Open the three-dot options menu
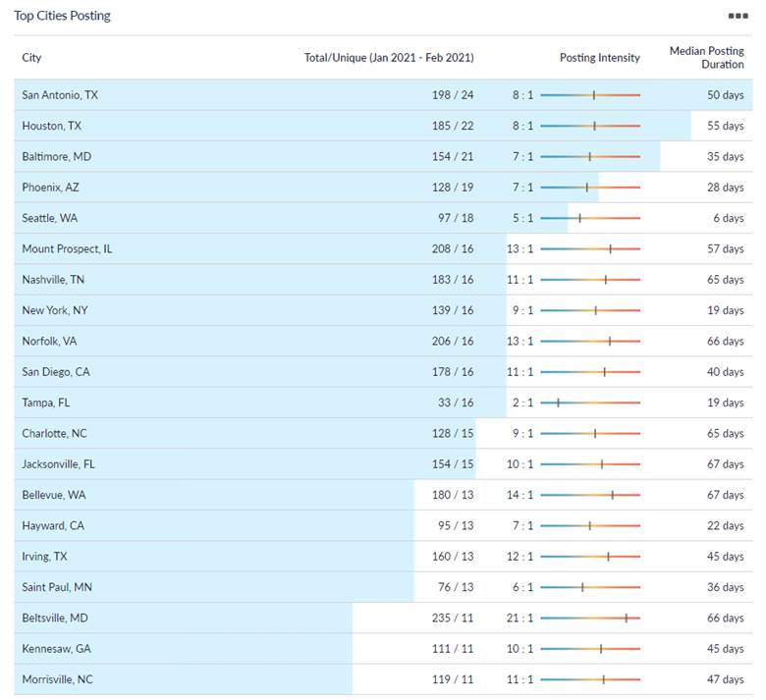 (738, 16)
